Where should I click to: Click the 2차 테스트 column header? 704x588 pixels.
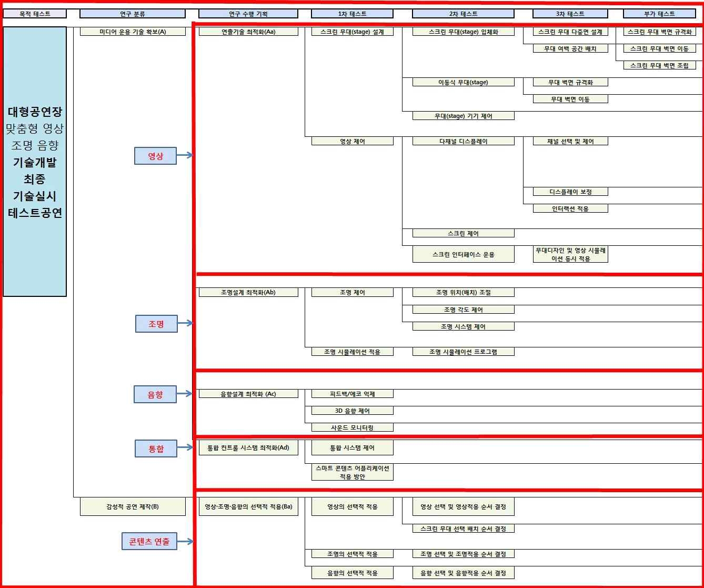[x=463, y=14]
